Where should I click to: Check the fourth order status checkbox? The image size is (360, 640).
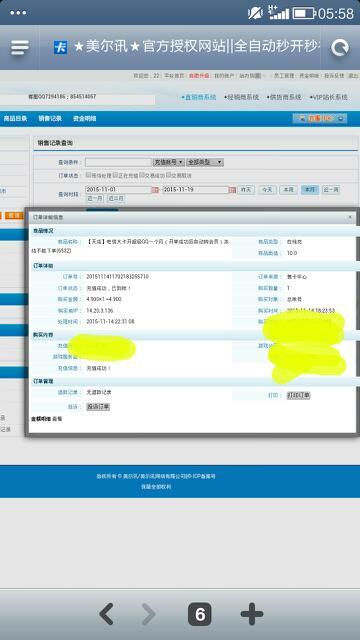(168, 175)
